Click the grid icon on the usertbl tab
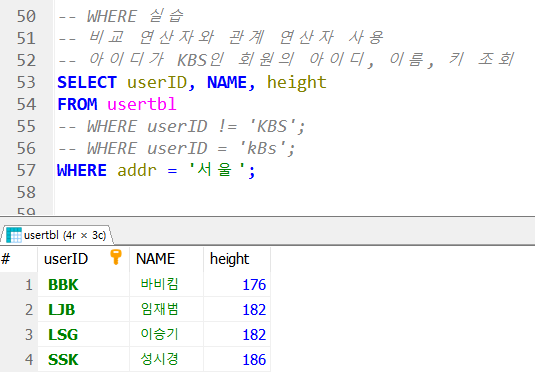The width and height of the screenshot is (535, 383). pyautogui.click(x=14, y=235)
